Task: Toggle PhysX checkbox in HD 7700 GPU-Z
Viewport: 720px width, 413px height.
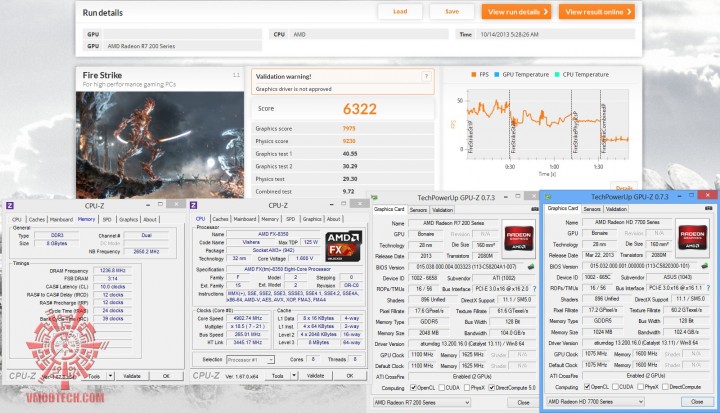Action: coord(640,387)
